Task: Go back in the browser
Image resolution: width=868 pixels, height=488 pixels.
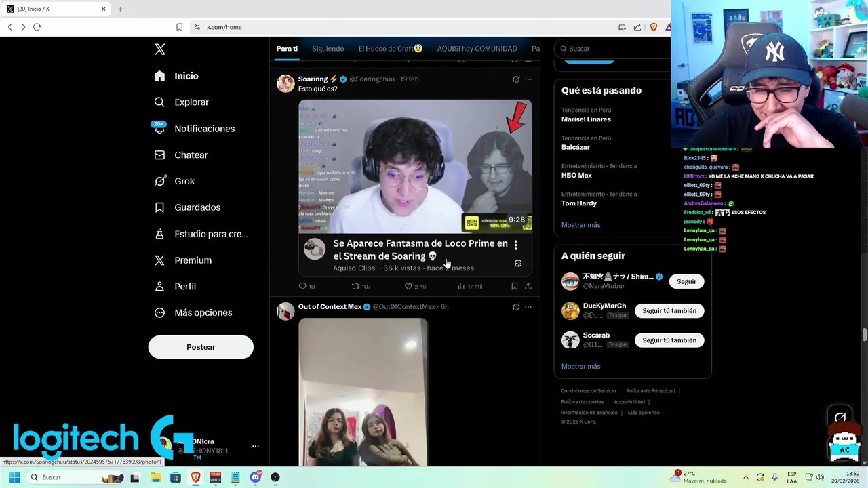Action: (x=10, y=27)
